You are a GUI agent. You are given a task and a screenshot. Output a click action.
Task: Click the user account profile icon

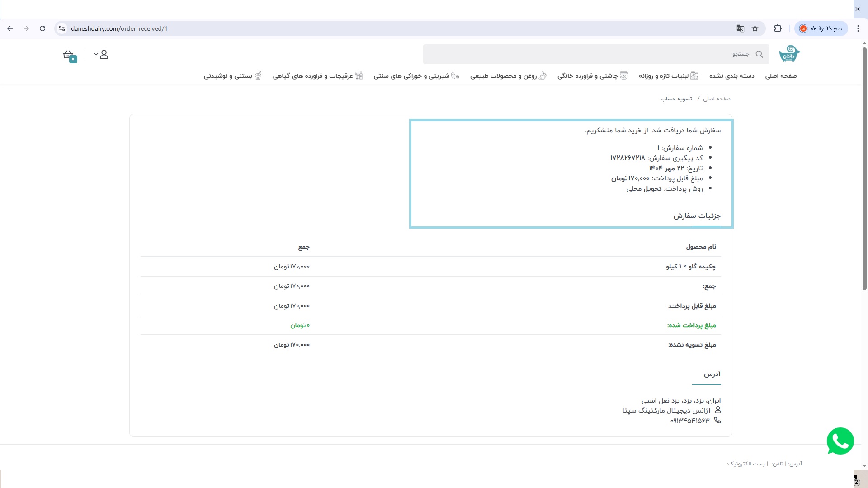click(x=104, y=55)
